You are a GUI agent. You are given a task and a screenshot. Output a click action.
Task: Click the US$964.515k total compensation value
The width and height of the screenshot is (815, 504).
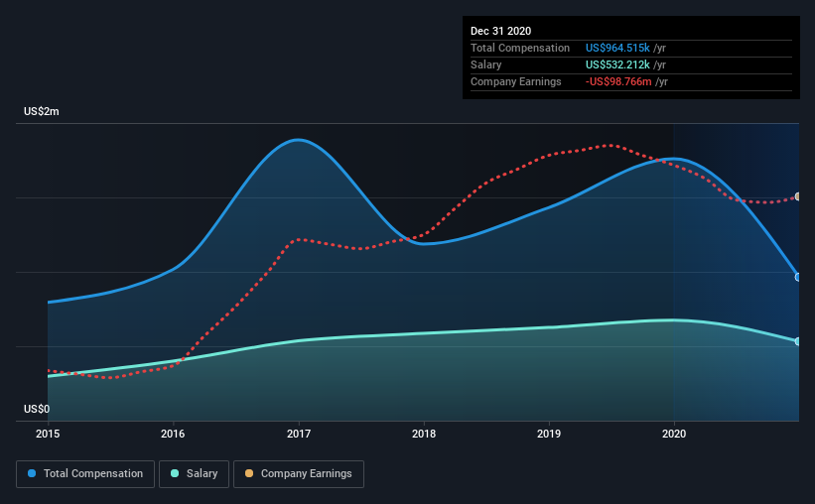click(x=617, y=48)
